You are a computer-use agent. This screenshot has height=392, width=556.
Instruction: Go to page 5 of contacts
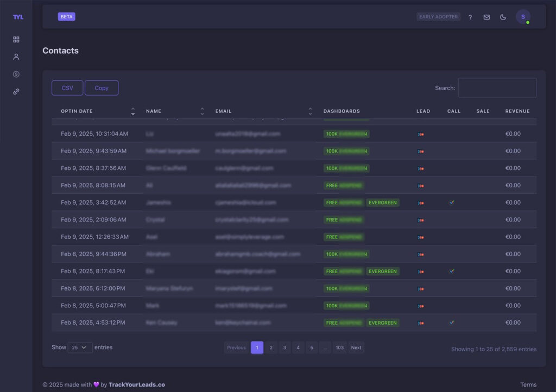(312, 347)
